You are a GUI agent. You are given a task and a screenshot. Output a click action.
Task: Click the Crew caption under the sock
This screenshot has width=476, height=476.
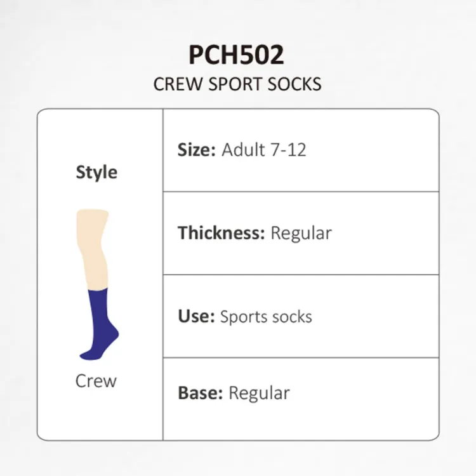click(96, 381)
